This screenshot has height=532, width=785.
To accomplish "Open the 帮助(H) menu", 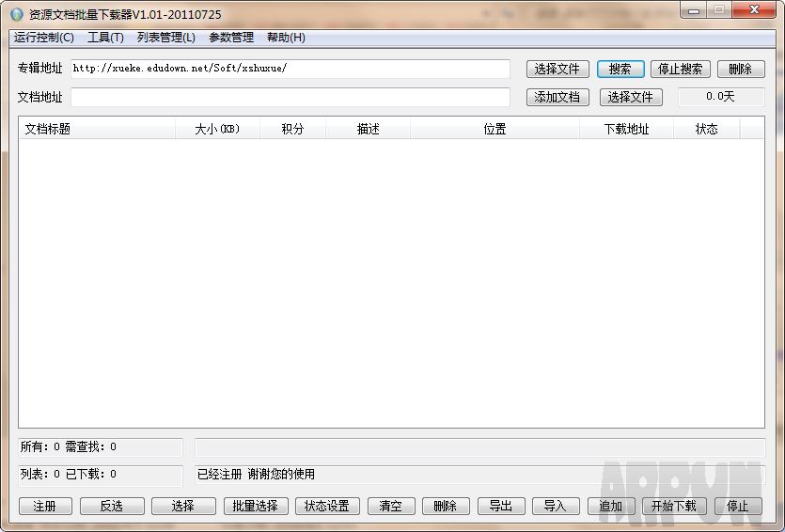I will (x=286, y=38).
